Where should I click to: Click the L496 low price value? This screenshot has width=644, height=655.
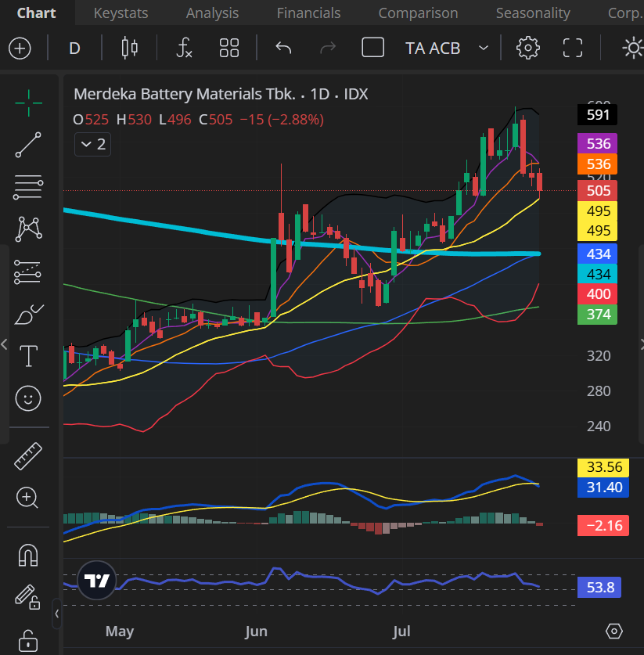point(175,120)
